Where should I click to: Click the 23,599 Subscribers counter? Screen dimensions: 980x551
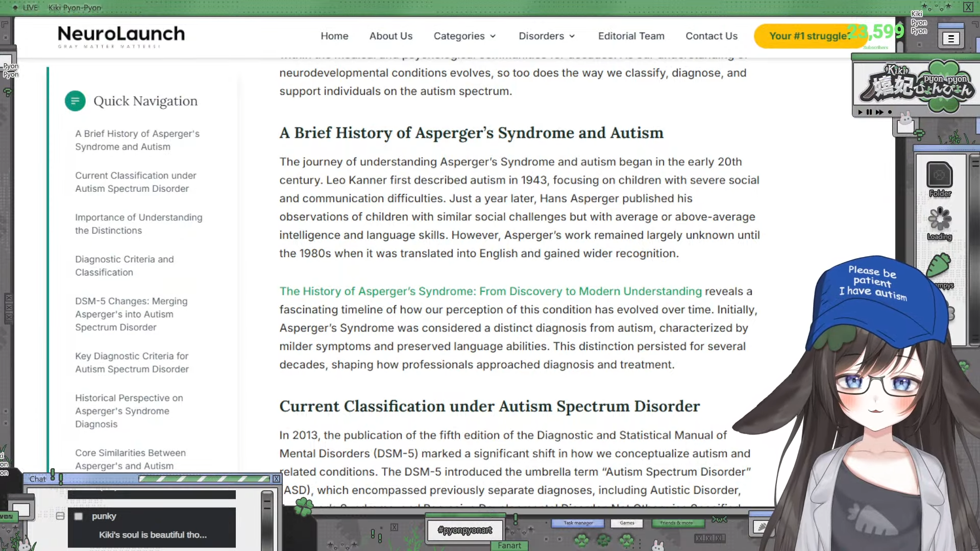tap(876, 35)
